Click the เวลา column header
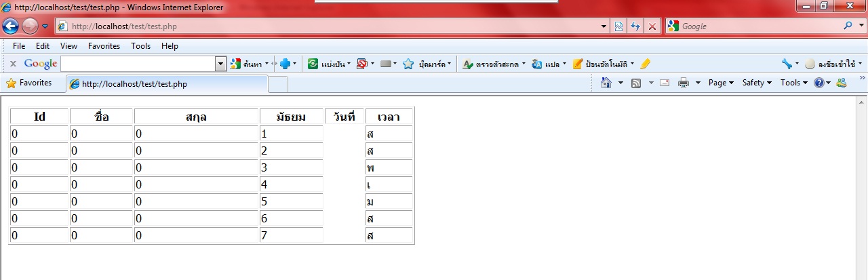The width and height of the screenshot is (868, 280). [x=389, y=117]
